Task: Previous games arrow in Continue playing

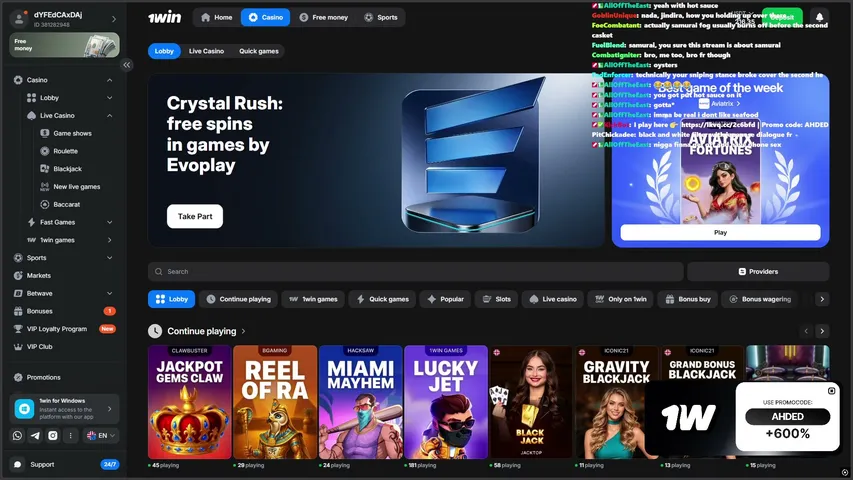Action: pos(806,331)
